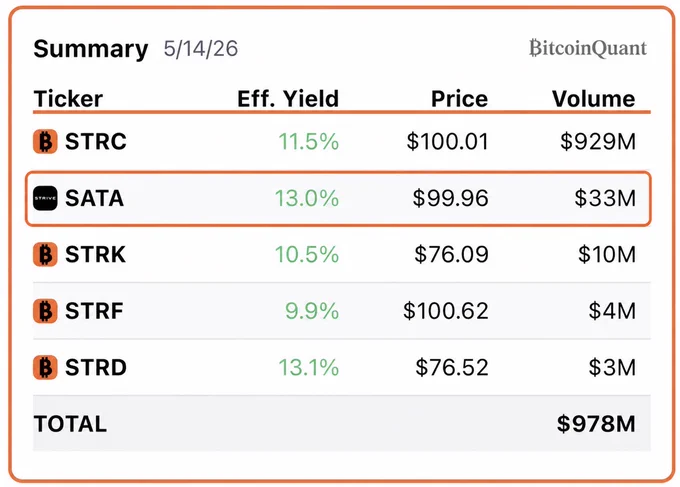Select the STRK ticker label
680x487 pixels.
pyautogui.click(x=95, y=254)
